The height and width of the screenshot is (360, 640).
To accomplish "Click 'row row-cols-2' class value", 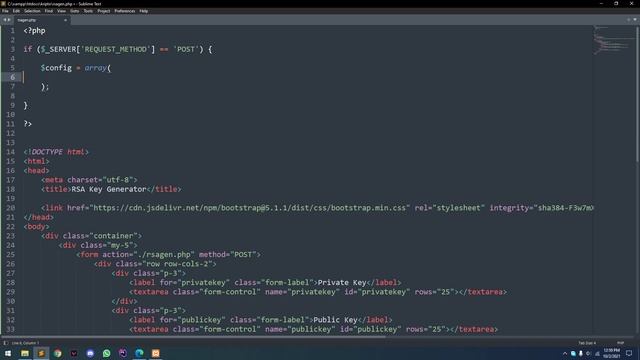I will point(177,264).
